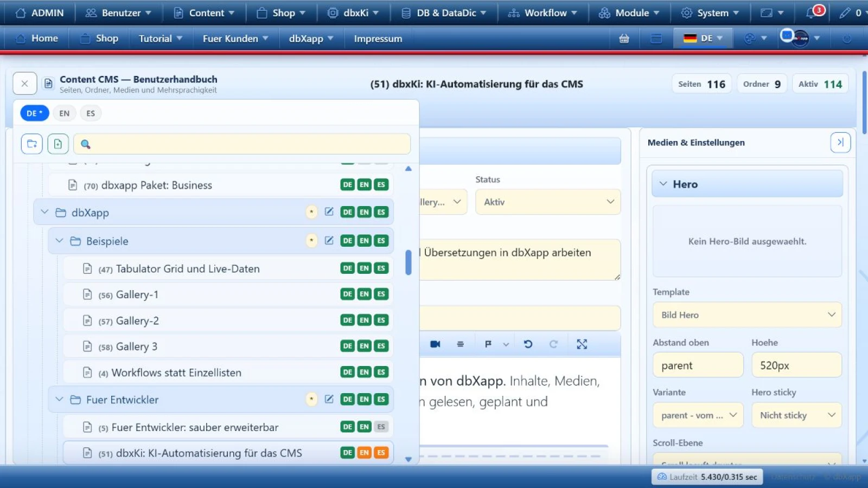The height and width of the screenshot is (488, 868).
Task: Click the new page icon beside search
Action: coord(58,144)
